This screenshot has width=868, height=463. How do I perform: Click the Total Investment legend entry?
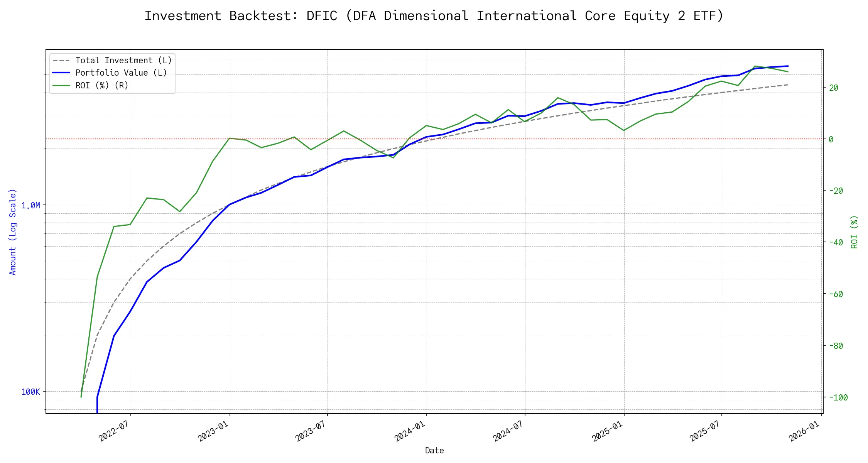click(x=123, y=61)
